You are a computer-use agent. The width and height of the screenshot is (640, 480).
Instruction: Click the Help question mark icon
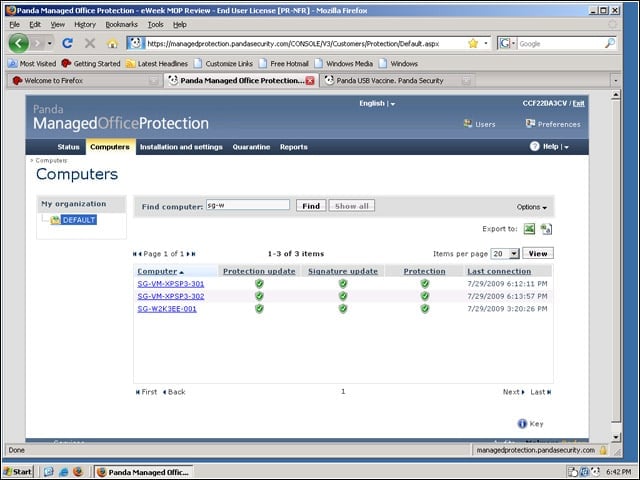[x=534, y=146]
